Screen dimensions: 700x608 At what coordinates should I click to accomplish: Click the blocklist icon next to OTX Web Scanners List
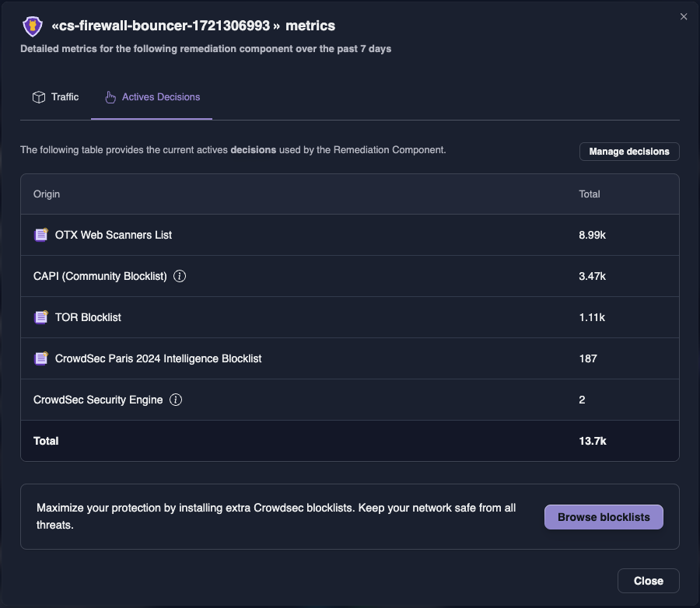pyautogui.click(x=40, y=234)
